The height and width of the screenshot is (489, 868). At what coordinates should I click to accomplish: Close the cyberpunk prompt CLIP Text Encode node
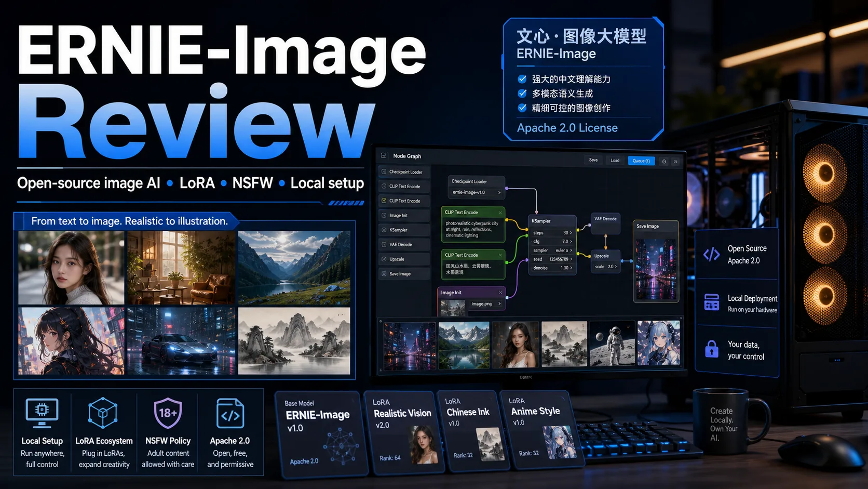[500, 212]
